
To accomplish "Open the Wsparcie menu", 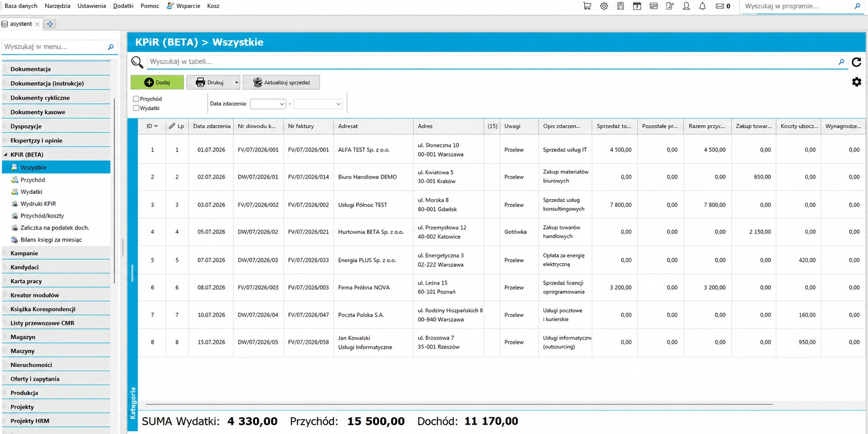I will click(183, 6).
